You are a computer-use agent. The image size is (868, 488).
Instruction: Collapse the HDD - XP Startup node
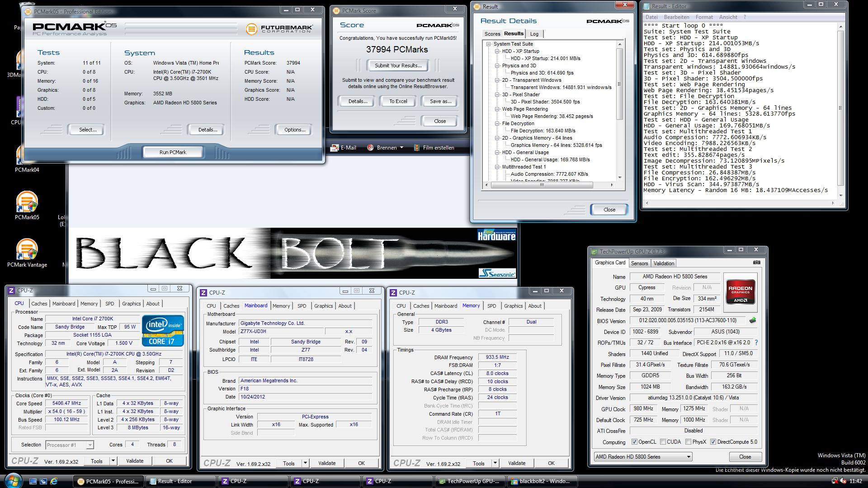pos(497,51)
